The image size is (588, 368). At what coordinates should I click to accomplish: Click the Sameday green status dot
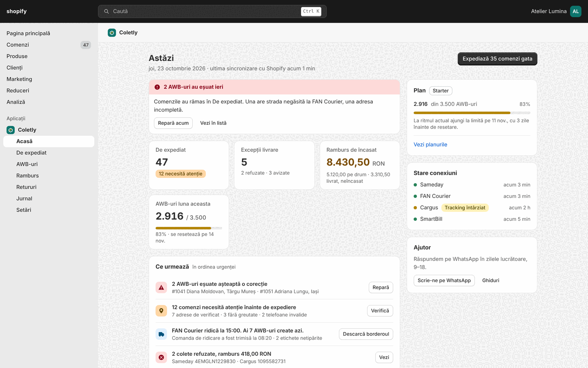[415, 185]
